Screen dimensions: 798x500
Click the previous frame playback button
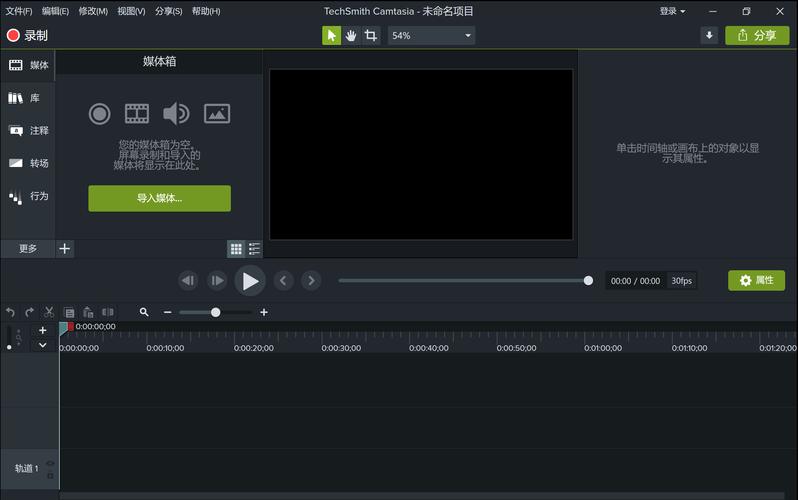click(x=188, y=281)
